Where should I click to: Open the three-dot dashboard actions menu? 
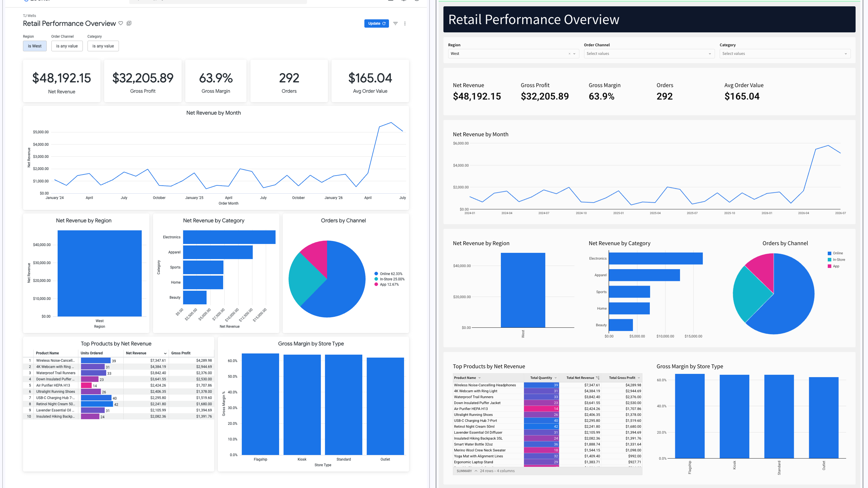[x=405, y=23]
